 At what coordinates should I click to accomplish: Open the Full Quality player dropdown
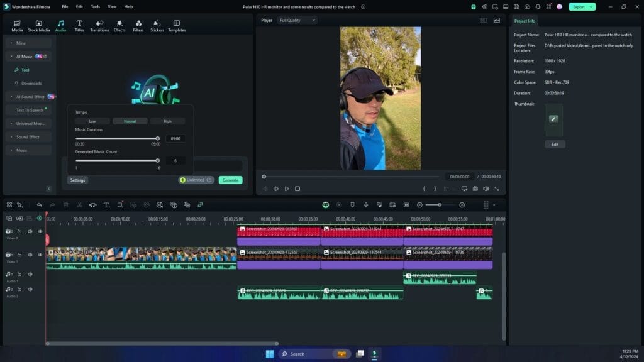(x=296, y=19)
